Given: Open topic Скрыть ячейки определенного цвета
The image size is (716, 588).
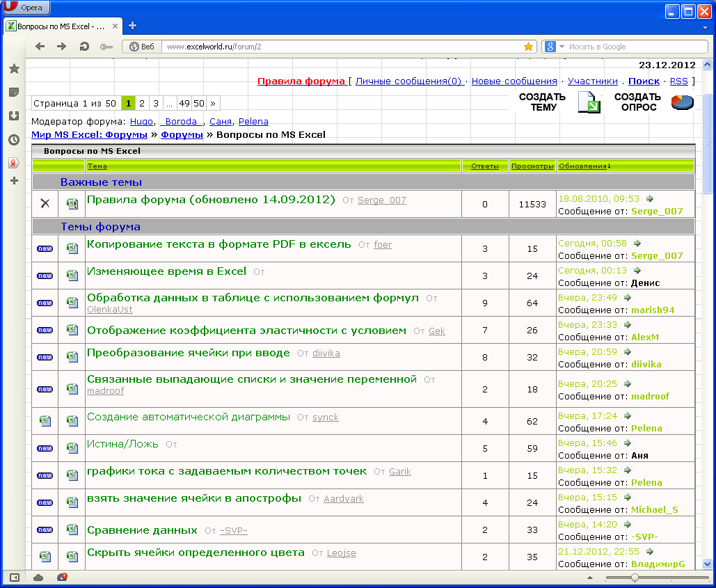Looking at the screenshot, I should 196,553.
